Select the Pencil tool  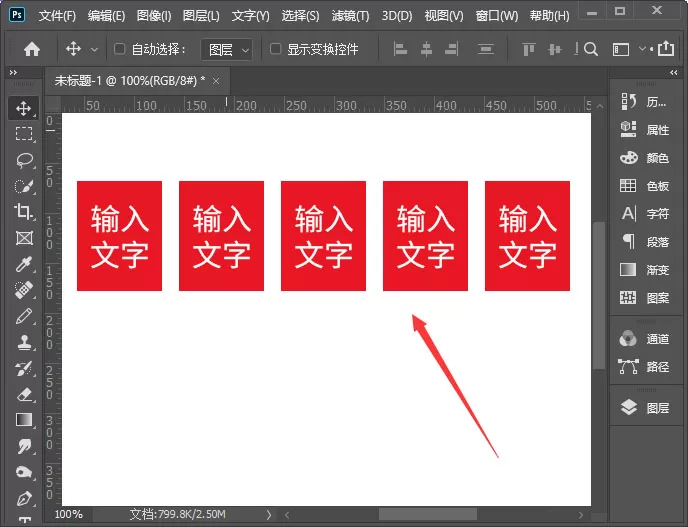[24, 316]
